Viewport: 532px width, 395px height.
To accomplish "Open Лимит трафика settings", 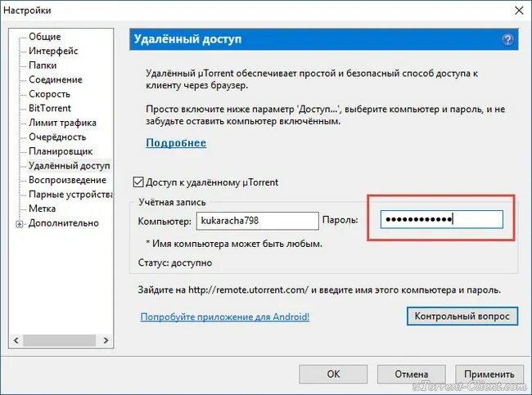I will 62,123.
